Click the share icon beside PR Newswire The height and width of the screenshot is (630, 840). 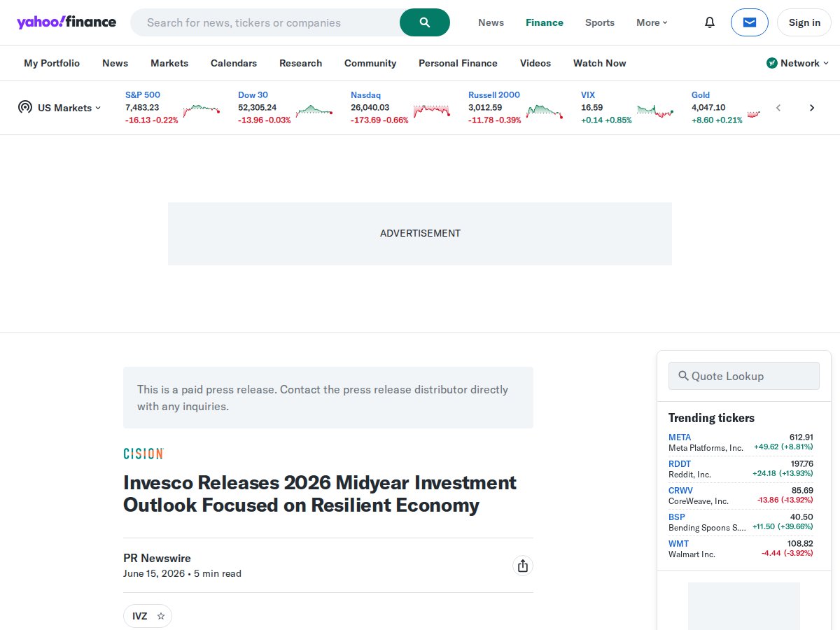pyautogui.click(x=523, y=566)
